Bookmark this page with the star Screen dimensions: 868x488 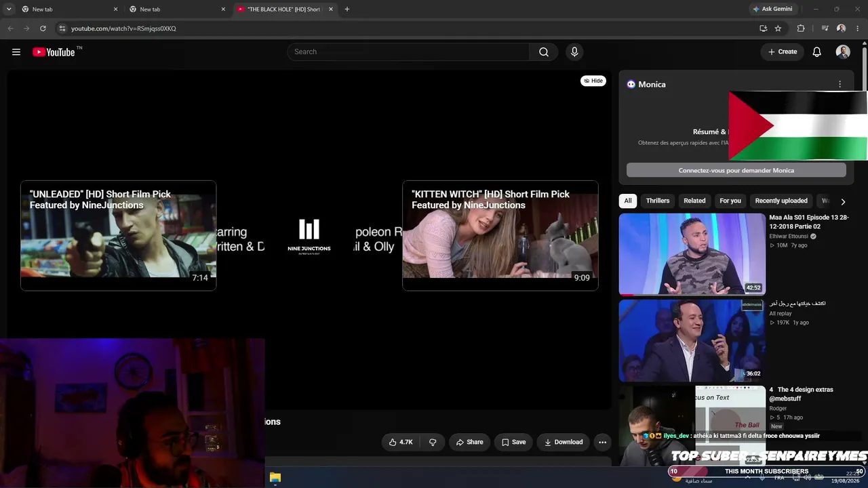pyautogui.click(x=778, y=28)
